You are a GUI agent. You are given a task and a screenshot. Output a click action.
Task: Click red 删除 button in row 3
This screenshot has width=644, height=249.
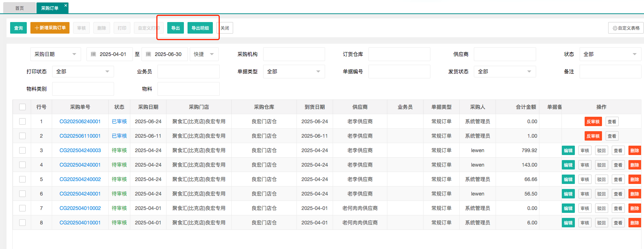pos(634,150)
